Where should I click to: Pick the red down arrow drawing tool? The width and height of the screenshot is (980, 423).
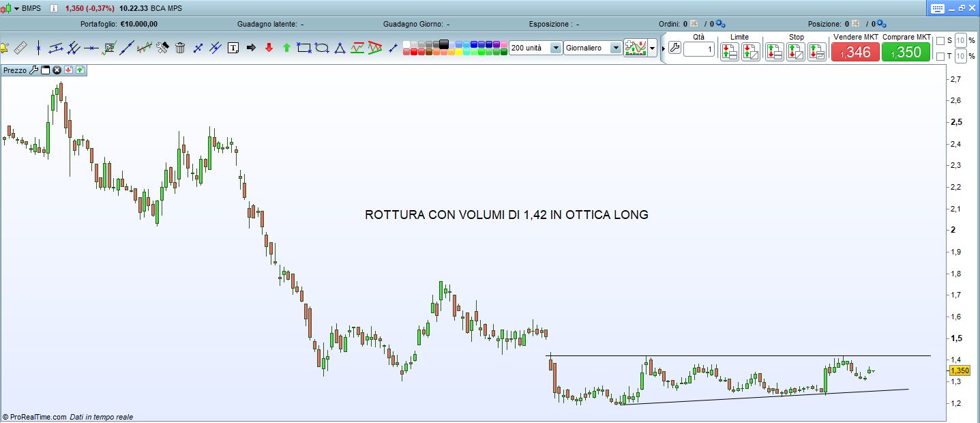pos(269,48)
